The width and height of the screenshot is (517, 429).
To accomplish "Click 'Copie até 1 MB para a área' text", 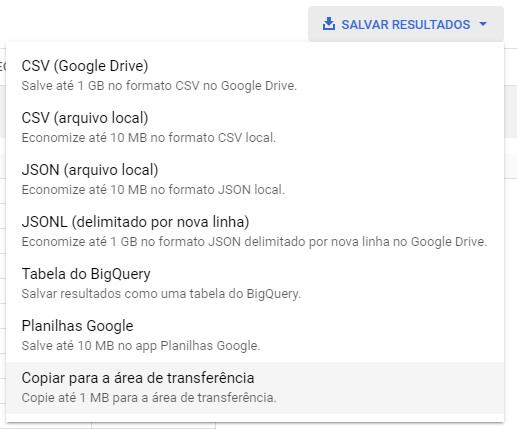I will pyautogui.click(x=149, y=398).
